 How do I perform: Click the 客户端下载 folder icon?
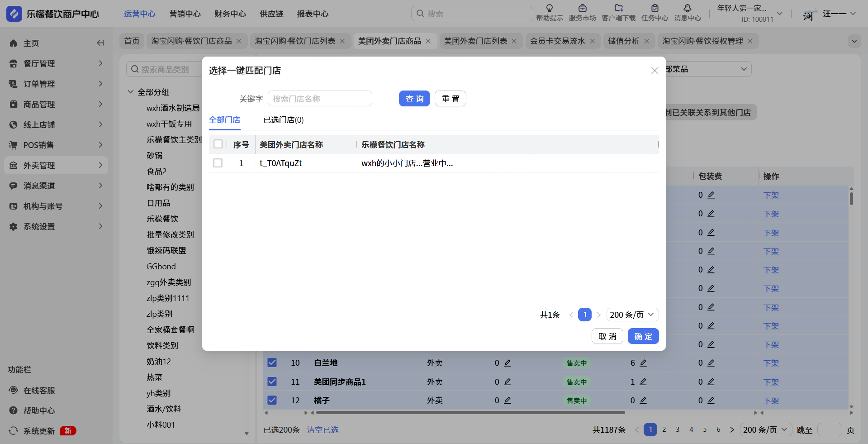coord(618,8)
